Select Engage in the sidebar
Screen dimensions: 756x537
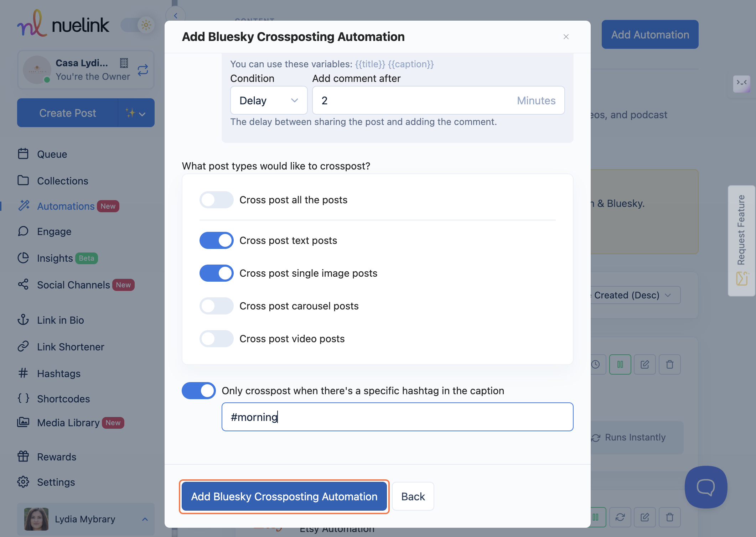[54, 231]
